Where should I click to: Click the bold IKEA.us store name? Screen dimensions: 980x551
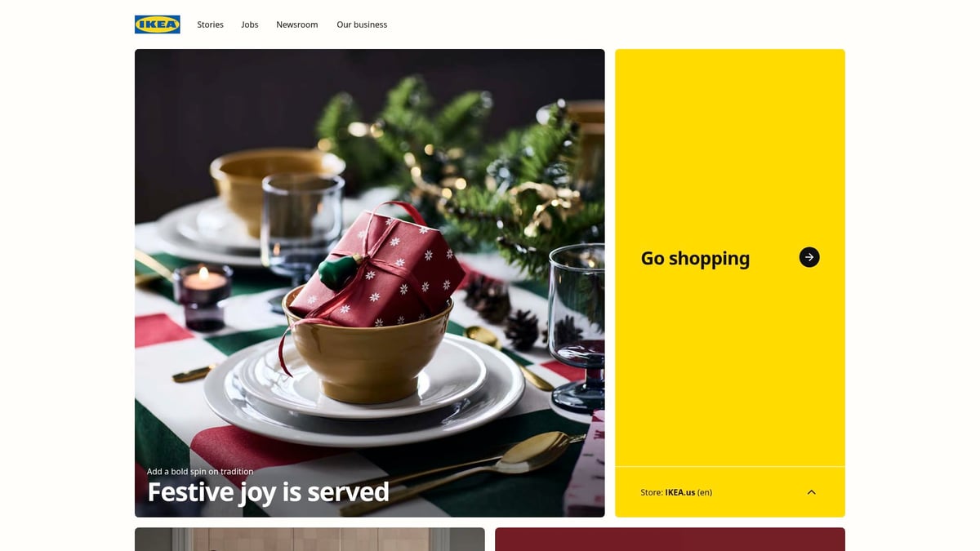pyautogui.click(x=680, y=492)
